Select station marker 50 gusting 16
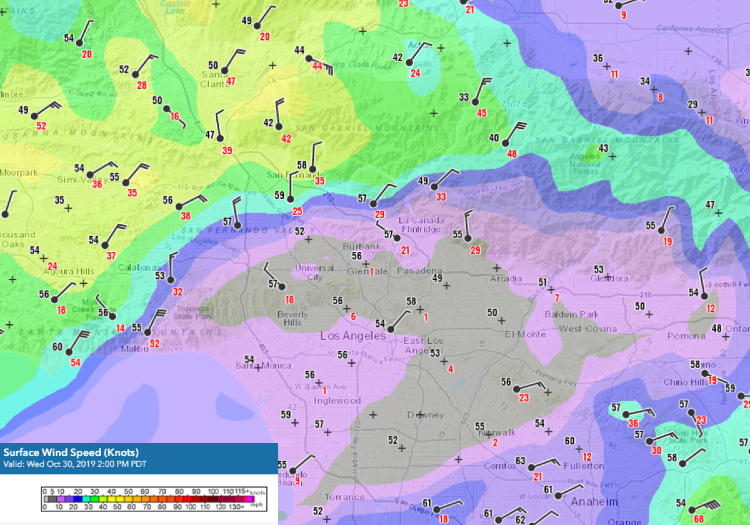 click(166, 109)
